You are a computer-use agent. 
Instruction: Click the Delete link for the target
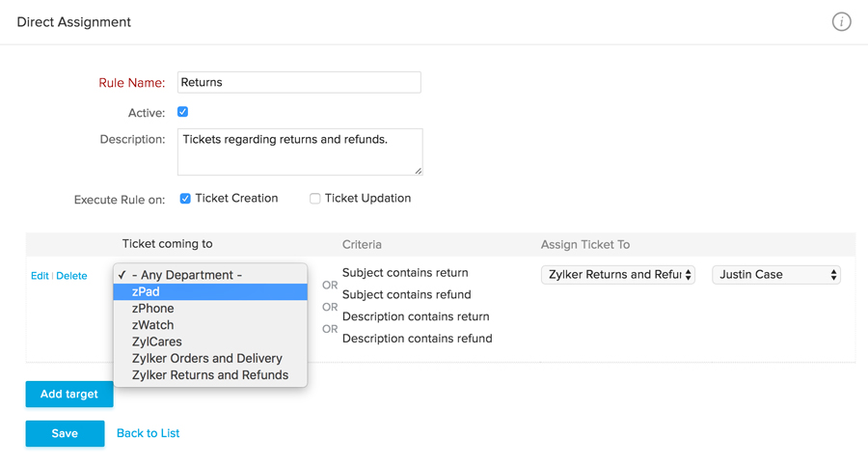71,276
